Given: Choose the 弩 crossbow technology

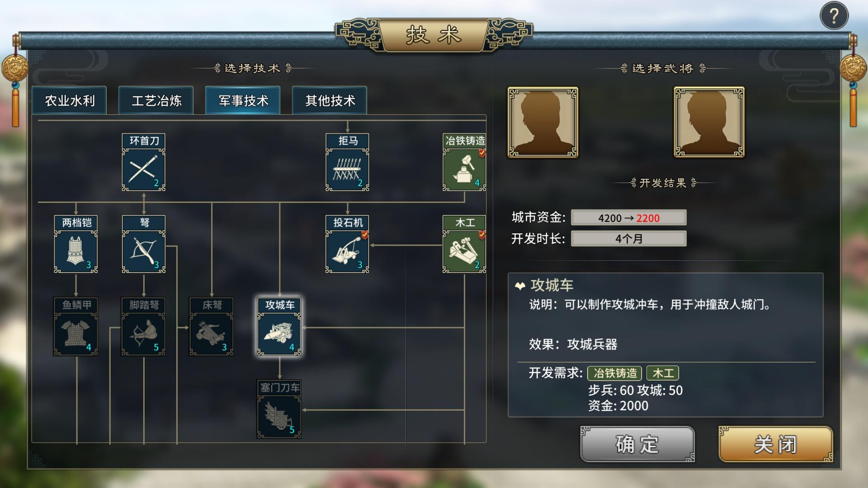Looking at the screenshot, I should 144,244.
